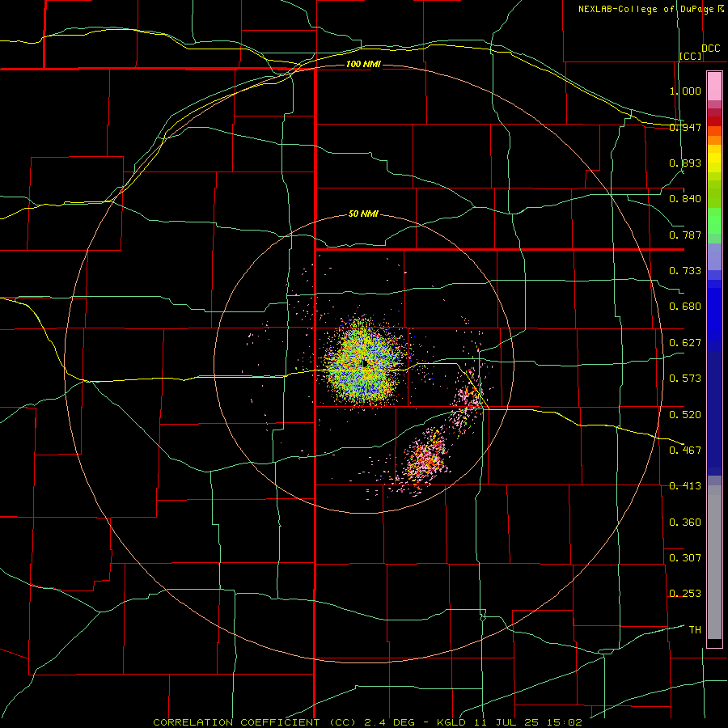Click the black radar site marker at the map center
728x728 pixels.
pos(365,363)
